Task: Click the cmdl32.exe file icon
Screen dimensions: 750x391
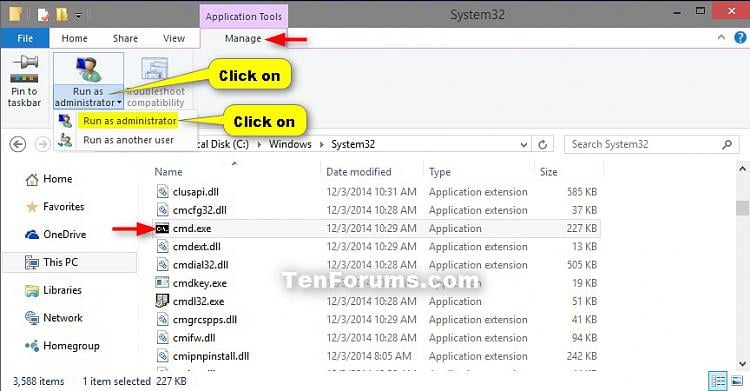Action: (163, 301)
